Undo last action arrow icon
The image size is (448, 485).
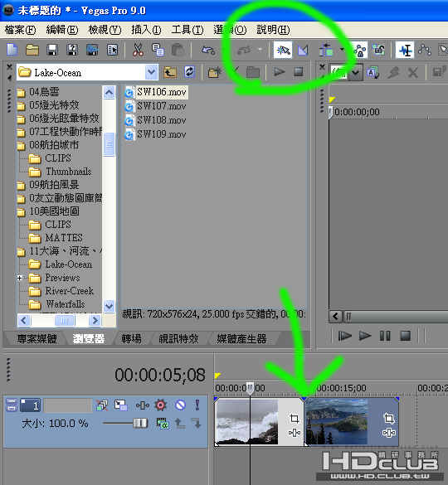point(207,50)
